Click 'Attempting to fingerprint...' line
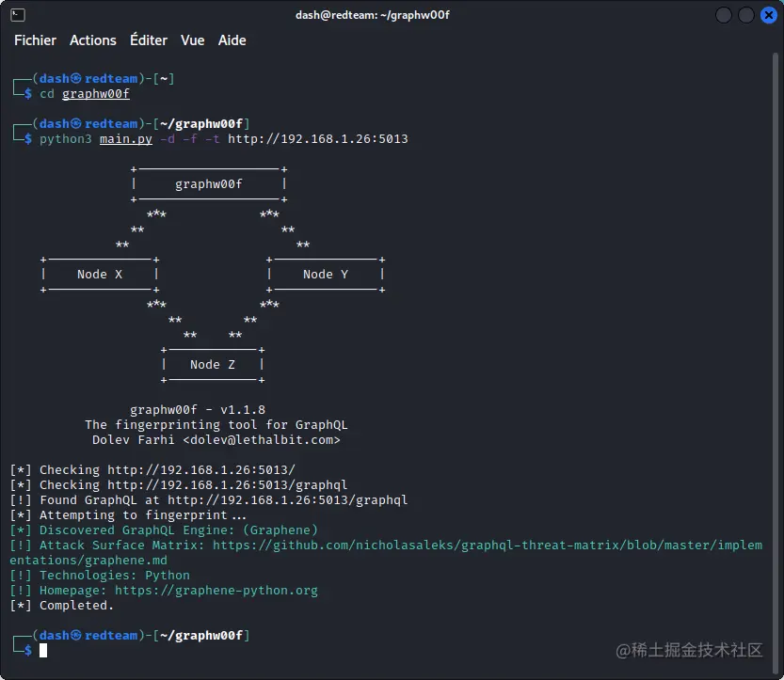Viewport: 784px width, 680px height. (128, 515)
